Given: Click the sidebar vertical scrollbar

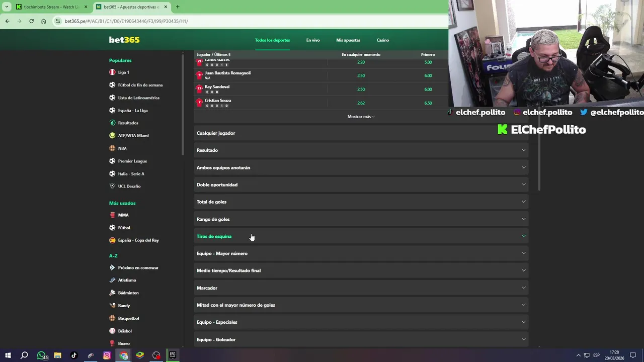Looking at the screenshot, I should 183,104.
